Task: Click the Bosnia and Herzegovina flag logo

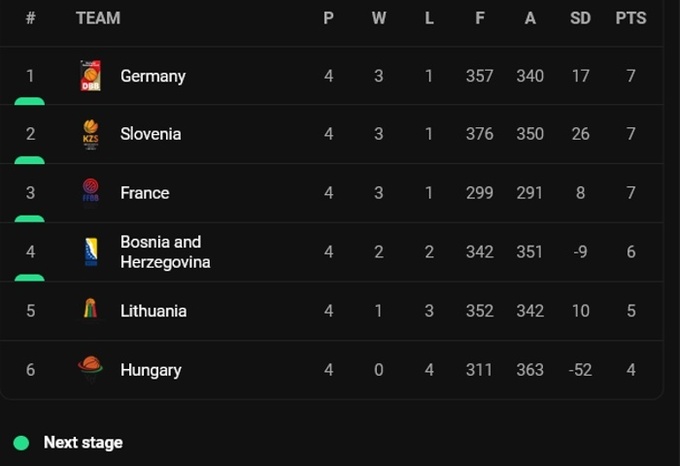Action: tap(90, 251)
